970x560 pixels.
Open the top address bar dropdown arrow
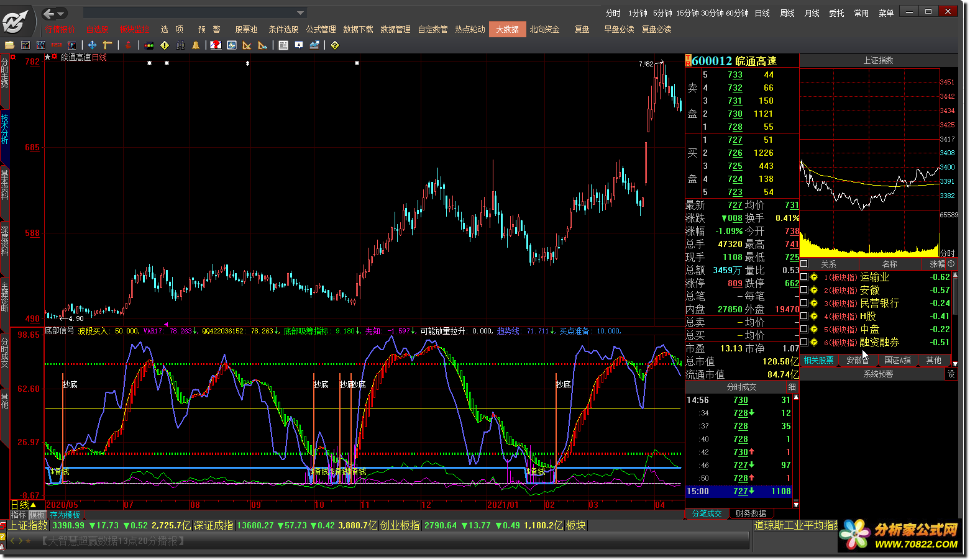click(x=300, y=13)
